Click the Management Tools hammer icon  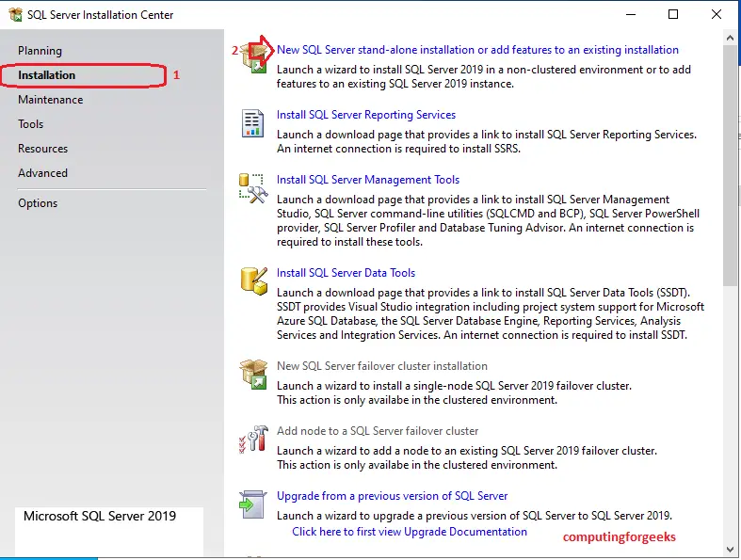[253, 188]
